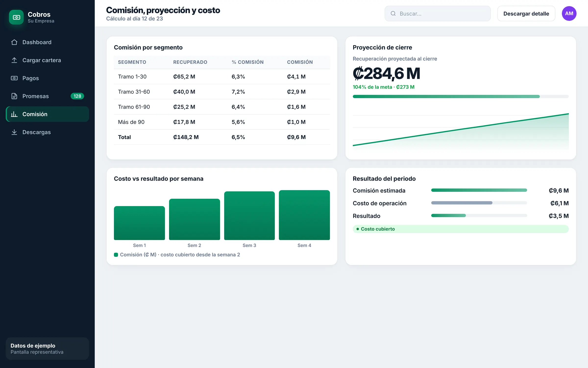Viewport: 588px width, 368px height.
Task: Click the Comisión bar chart icon
Action: (14, 114)
